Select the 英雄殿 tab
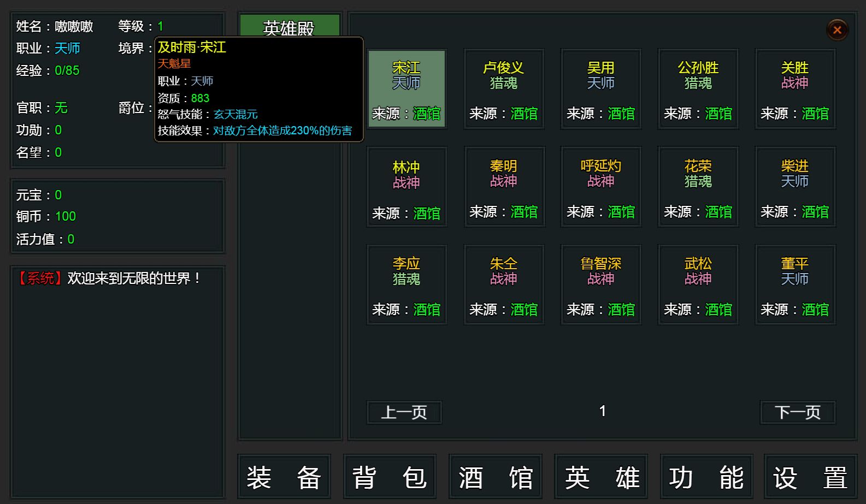Image resolution: width=866 pixels, height=504 pixels. [290, 26]
